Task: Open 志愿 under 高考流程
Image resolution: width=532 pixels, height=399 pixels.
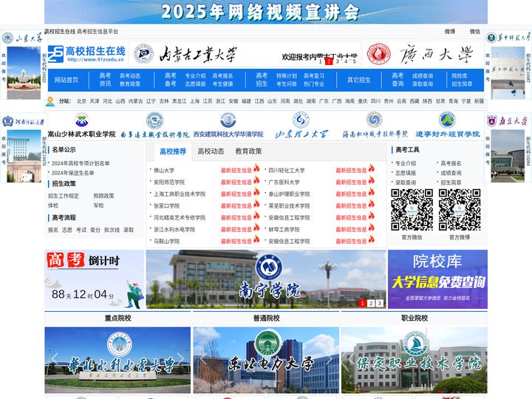Action: (66, 230)
